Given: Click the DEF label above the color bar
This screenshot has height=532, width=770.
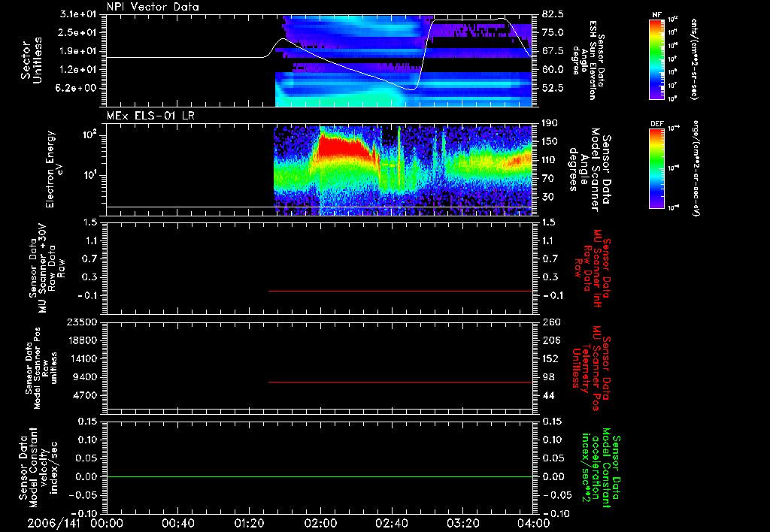Looking at the screenshot, I should pyautogui.click(x=656, y=124).
